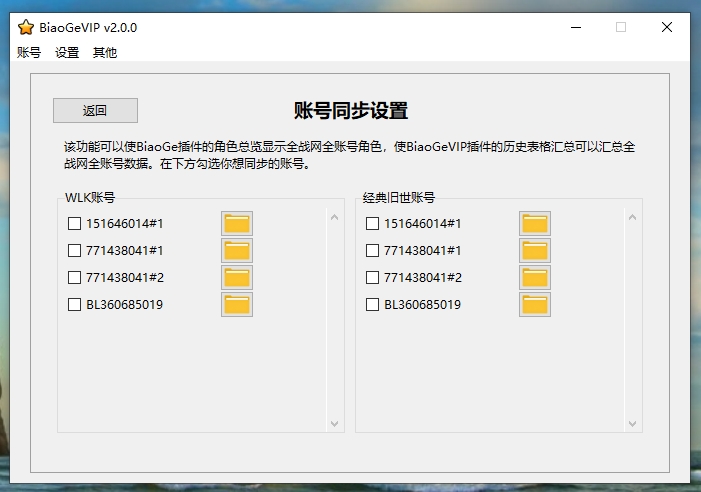701x492 pixels.
Task: Click the WLK账号 group label
Action: [x=90, y=198]
